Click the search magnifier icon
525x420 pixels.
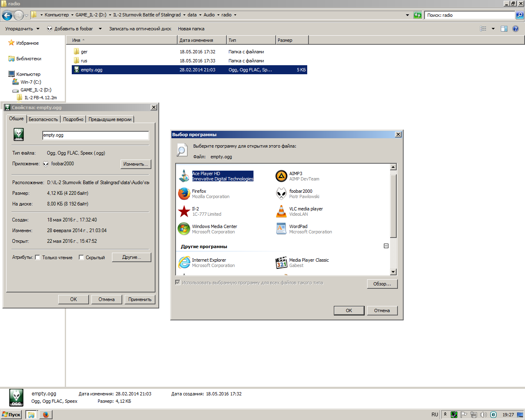coord(520,15)
